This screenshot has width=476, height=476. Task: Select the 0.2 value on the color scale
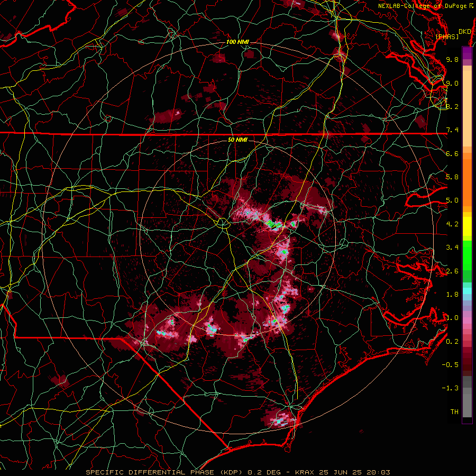coord(452,342)
